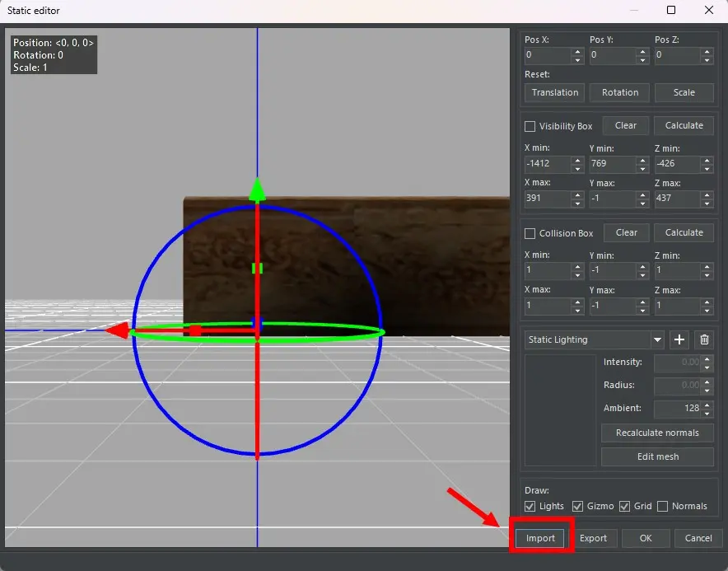Click the red X-axis gizmo arrowhead
728x571 pixels.
tap(118, 331)
